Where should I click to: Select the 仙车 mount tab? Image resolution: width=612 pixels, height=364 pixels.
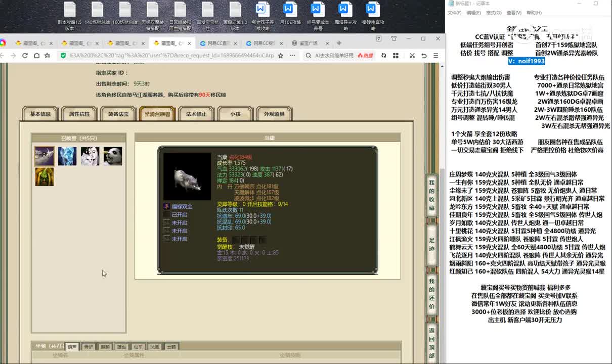pos(138,347)
